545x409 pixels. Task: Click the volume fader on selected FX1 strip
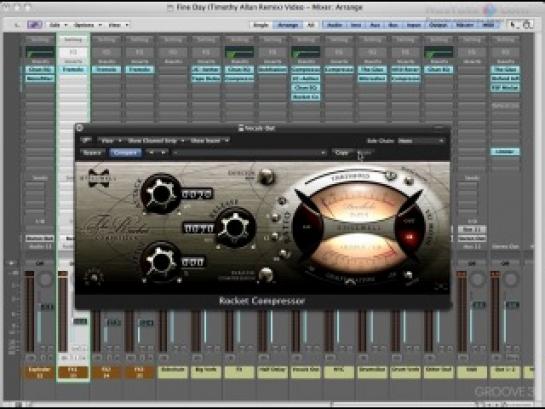pyautogui.click(x=80, y=321)
